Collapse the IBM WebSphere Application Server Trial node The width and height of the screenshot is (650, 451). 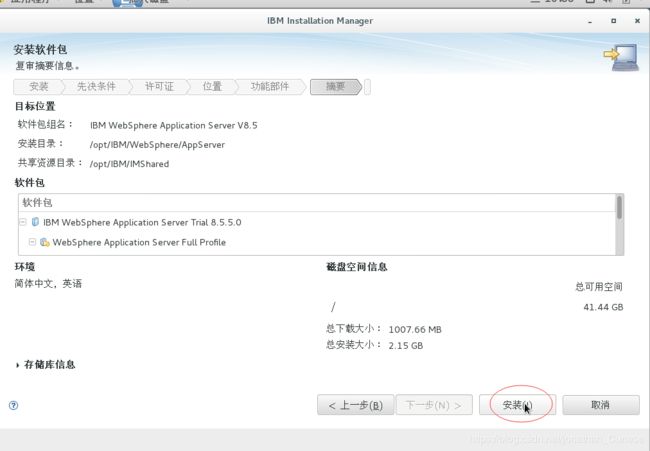23,222
